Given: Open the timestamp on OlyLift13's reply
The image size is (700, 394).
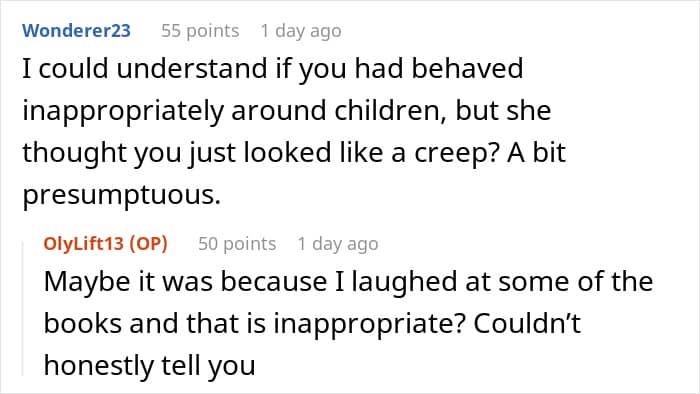Looking at the screenshot, I should coord(338,244).
